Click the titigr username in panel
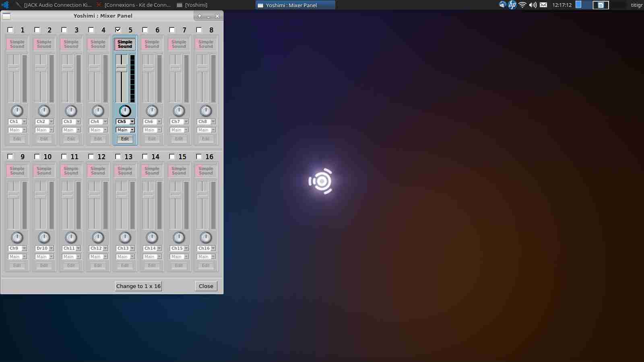This screenshot has width=644, height=362. [x=637, y=5]
